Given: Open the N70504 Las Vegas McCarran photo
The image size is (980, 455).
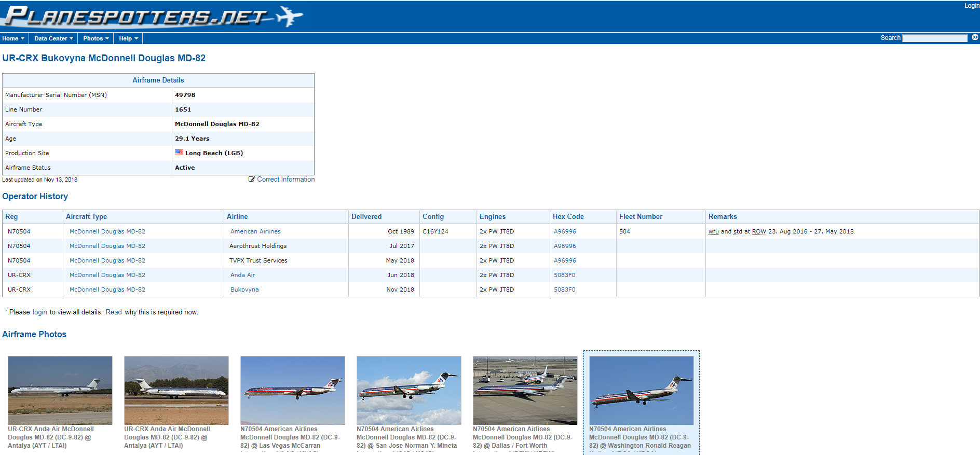Looking at the screenshot, I should pos(293,390).
